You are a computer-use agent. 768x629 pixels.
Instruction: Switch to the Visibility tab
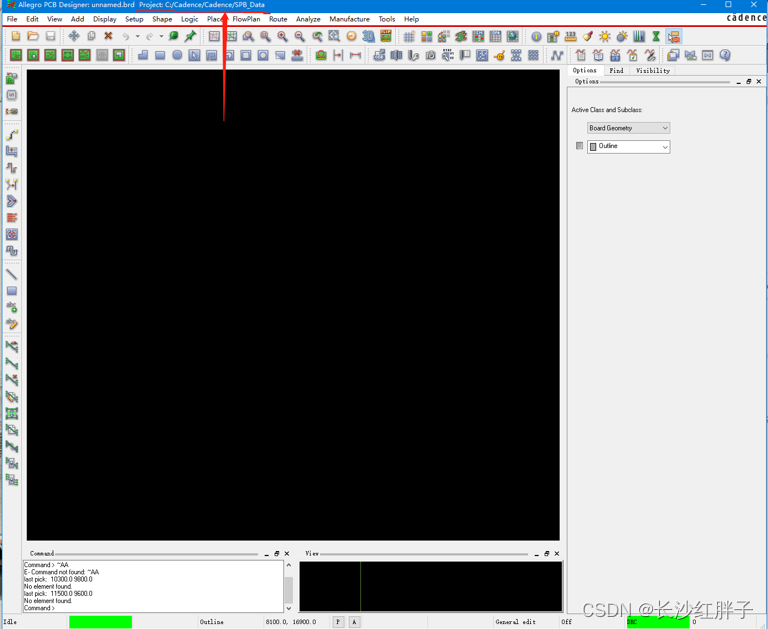point(652,71)
